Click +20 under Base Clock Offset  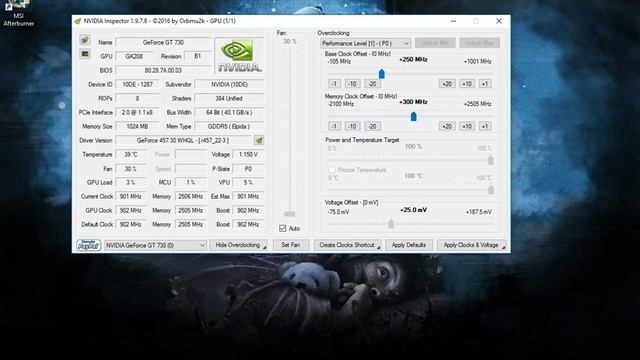447,84
